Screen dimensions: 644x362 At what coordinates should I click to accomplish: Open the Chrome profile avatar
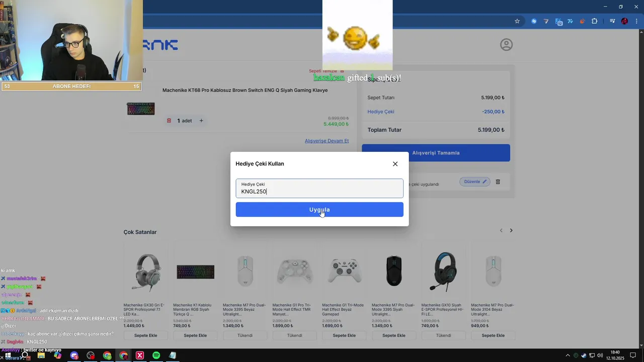pos(624,21)
